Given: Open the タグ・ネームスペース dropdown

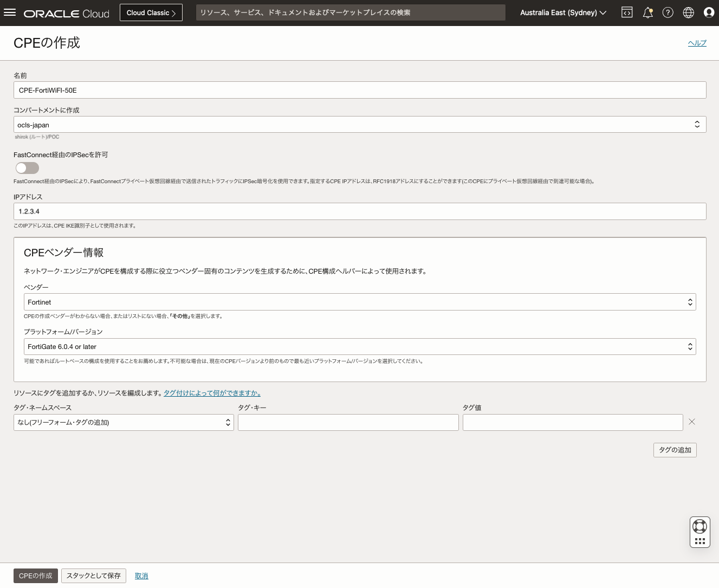Looking at the screenshot, I should click(124, 422).
